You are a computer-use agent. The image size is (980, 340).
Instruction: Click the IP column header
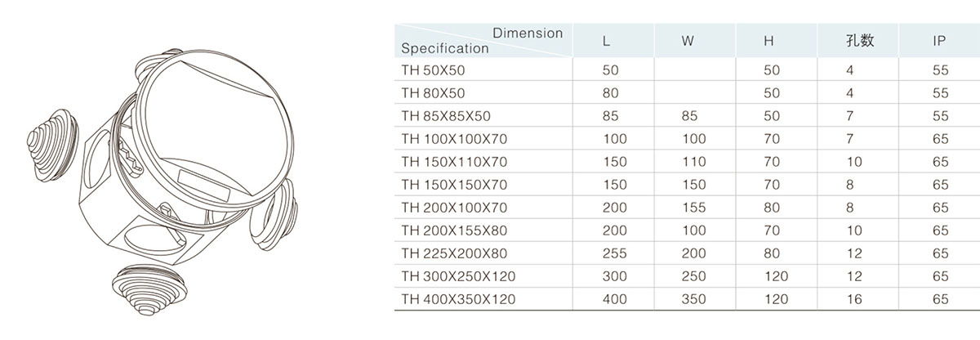939,41
